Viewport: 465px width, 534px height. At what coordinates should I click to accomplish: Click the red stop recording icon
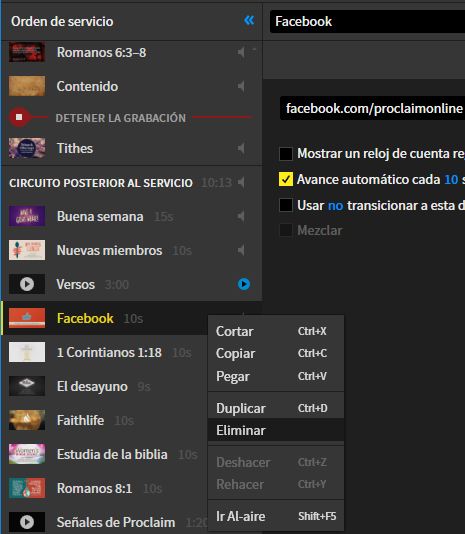19,117
